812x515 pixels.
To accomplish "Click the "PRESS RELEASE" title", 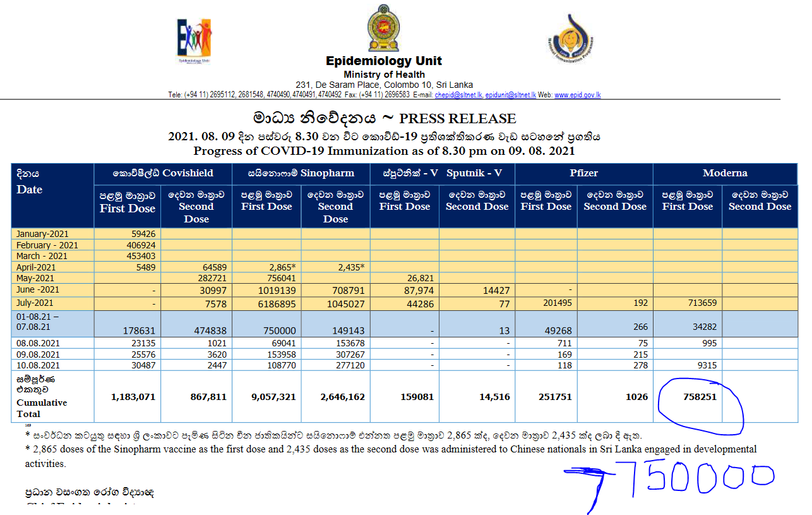I will (x=458, y=119).
